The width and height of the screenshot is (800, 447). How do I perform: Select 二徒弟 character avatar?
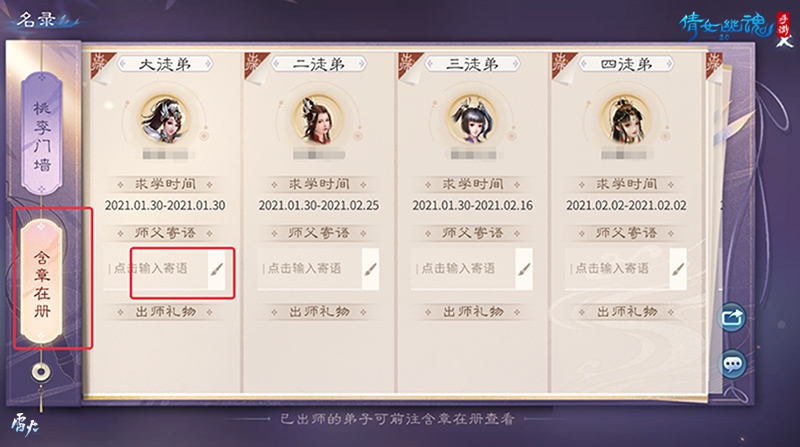(318, 119)
